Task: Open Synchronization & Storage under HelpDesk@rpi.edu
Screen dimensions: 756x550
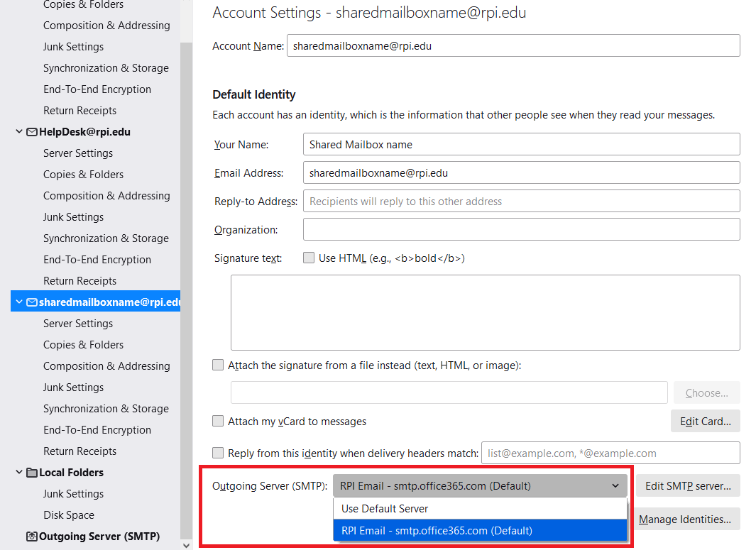Action: pos(106,238)
